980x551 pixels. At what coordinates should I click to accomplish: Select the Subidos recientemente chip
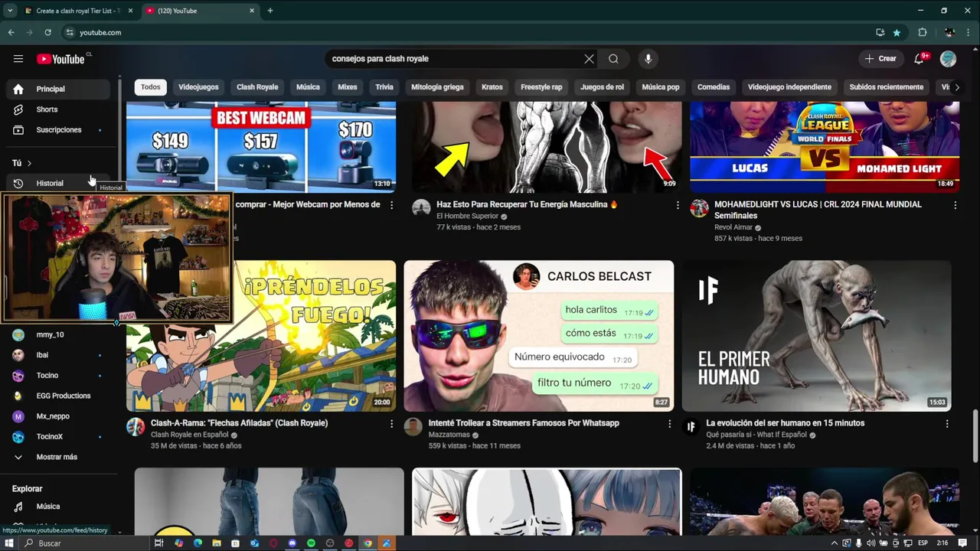(x=886, y=87)
